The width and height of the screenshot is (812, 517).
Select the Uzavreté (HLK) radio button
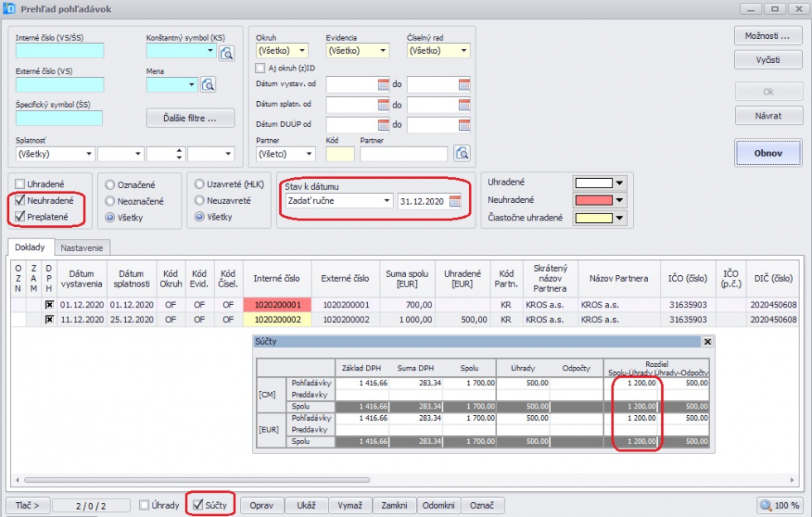(200, 184)
